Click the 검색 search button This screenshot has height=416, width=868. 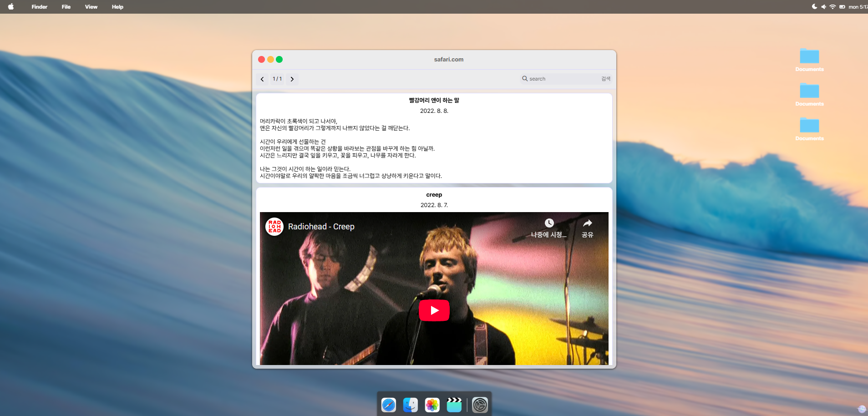(606, 79)
